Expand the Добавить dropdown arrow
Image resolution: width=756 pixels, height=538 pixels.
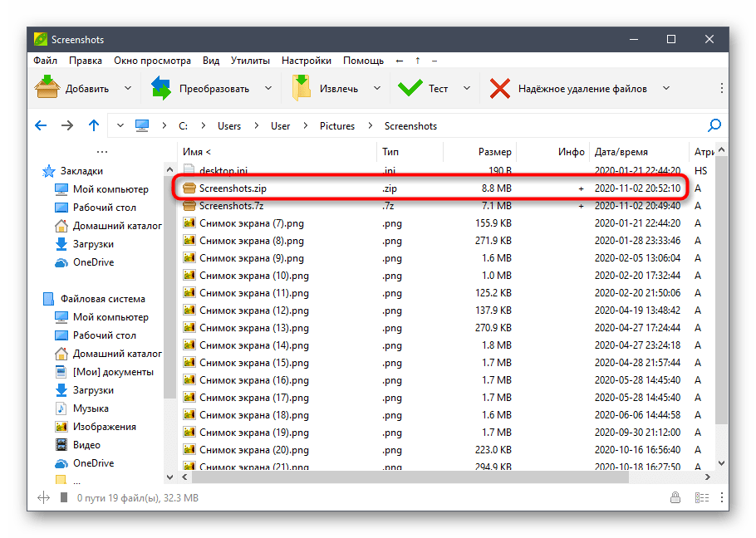point(128,88)
